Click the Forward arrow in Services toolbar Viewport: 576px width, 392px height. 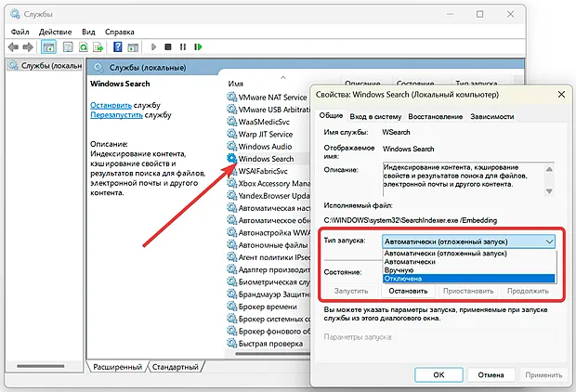pyautogui.click(x=28, y=47)
